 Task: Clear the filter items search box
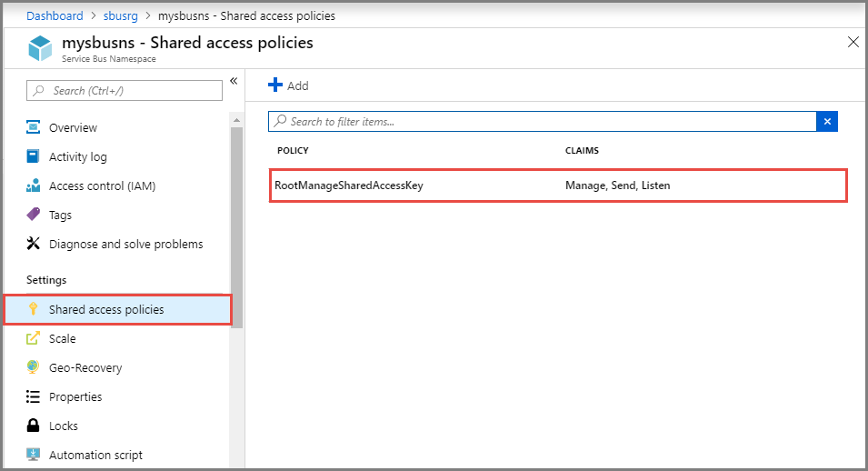click(x=827, y=121)
